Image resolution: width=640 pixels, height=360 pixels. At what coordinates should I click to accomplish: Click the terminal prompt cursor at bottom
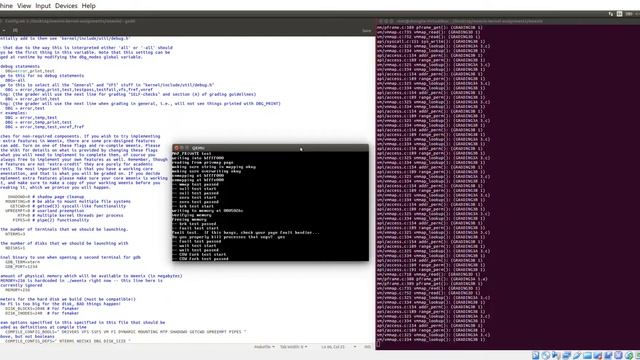pyautogui.click(x=378, y=344)
